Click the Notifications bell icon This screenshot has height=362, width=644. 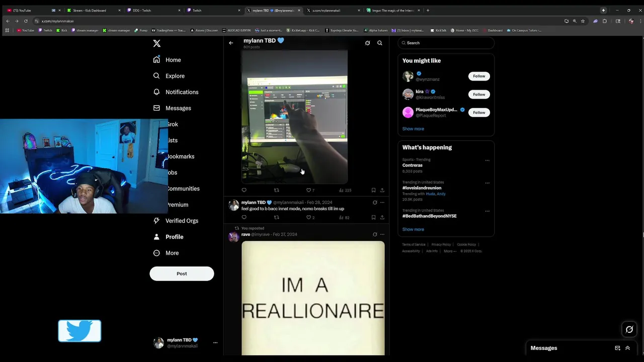click(x=156, y=92)
